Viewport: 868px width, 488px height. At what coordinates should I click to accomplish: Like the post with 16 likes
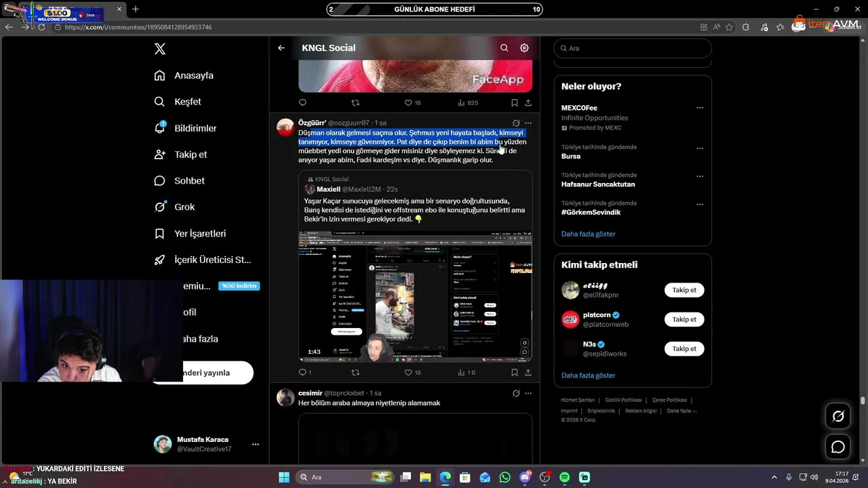(x=412, y=103)
